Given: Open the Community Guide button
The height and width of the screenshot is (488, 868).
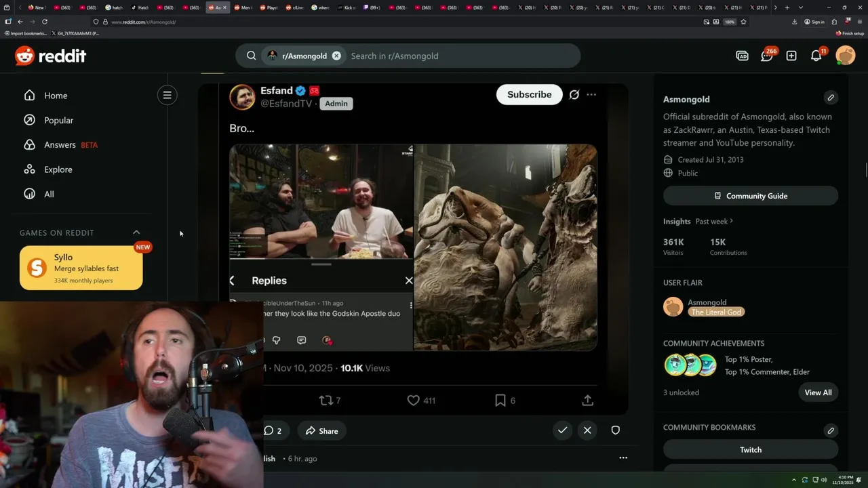Looking at the screenshot, I should click(x=751, y=196).
